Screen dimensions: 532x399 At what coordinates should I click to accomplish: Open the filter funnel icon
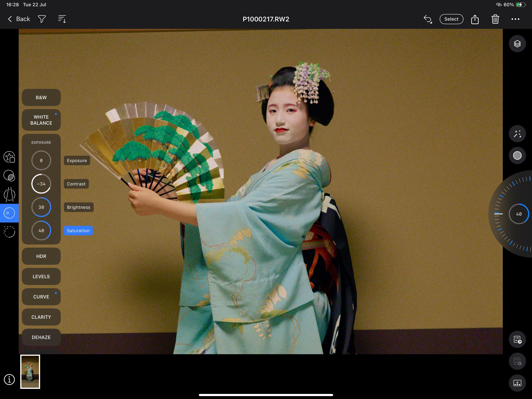click(42, 19)
